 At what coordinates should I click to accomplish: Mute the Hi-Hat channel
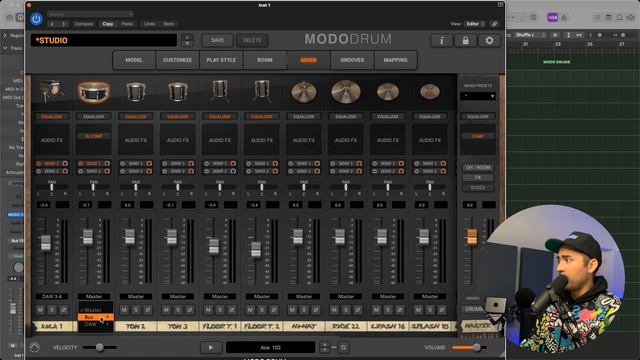[292, 310]
